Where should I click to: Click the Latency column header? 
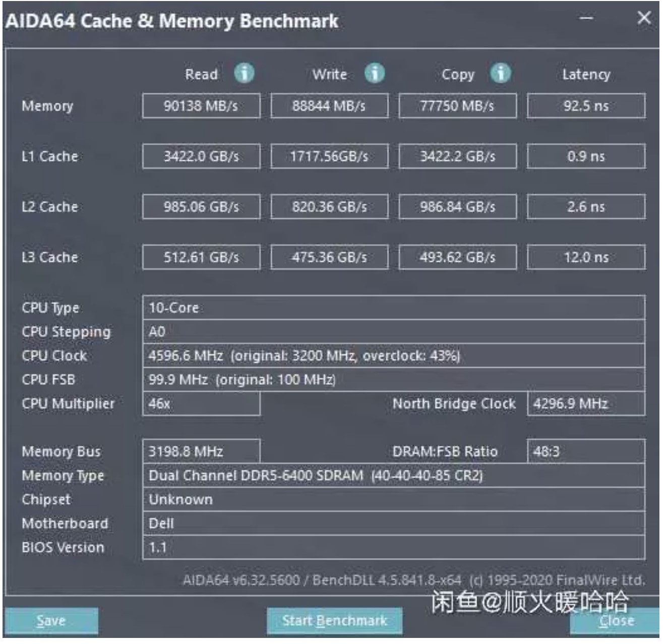(x=586, y=75)
